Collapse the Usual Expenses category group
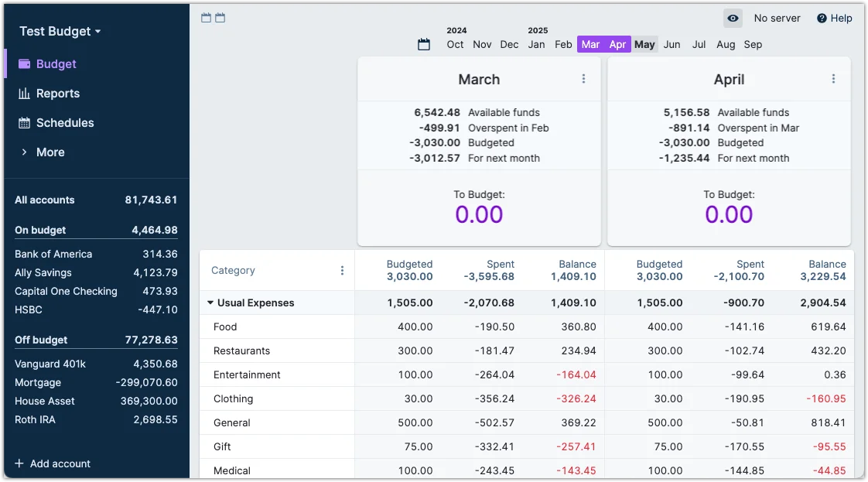Viewport: 868px width, 482px height. 210,303
